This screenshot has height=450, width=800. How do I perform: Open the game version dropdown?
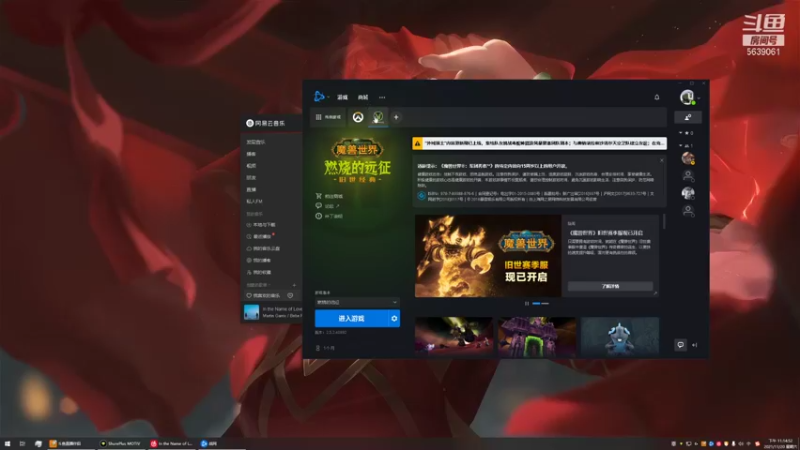pyautogui.click(x=357, y=302)
